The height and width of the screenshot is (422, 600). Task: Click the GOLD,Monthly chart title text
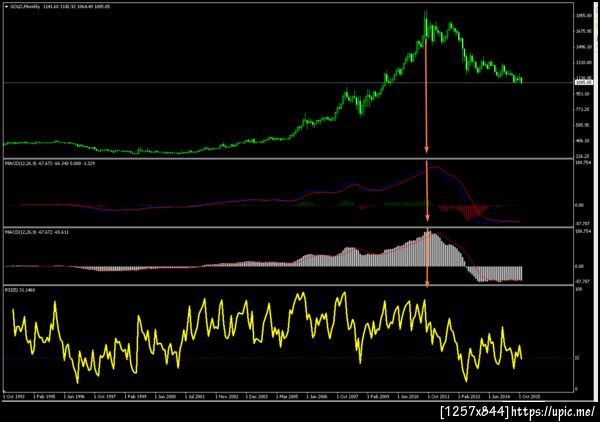pyautogui.click(x=25, y=7)
